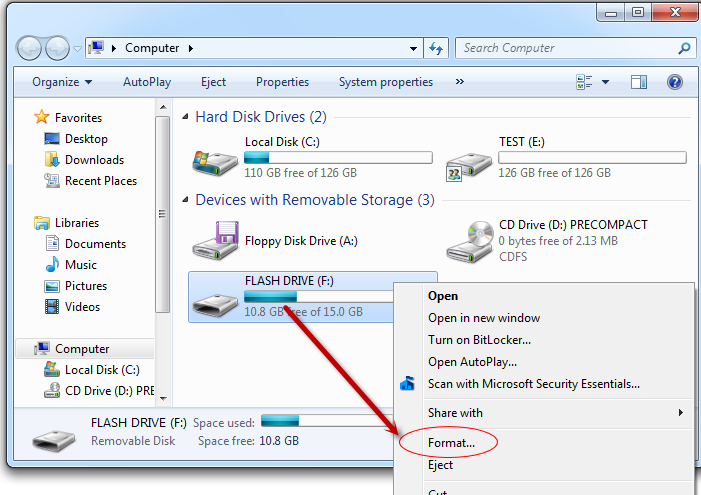701x495 pixels.
Task: Select the TEST (E:) drive icon
Action: pos(469,165)
